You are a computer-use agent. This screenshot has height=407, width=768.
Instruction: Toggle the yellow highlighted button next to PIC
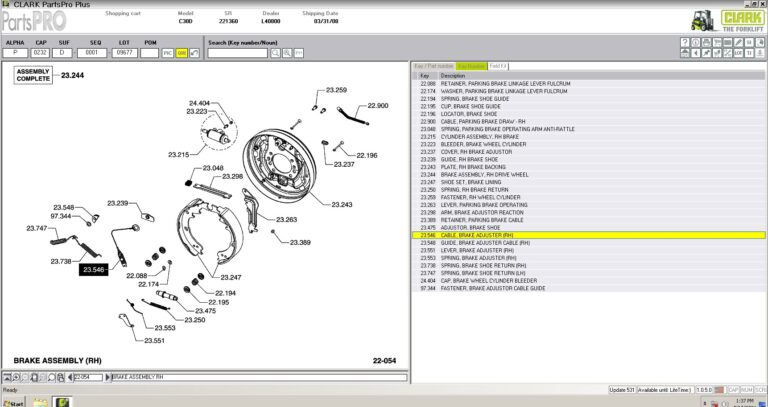182,53
